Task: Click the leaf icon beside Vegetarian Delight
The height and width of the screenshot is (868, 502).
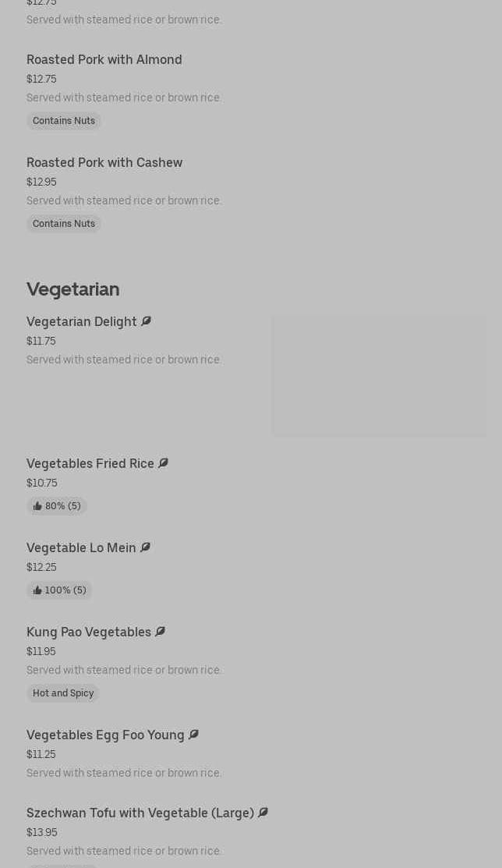Action: pos(146,321)
